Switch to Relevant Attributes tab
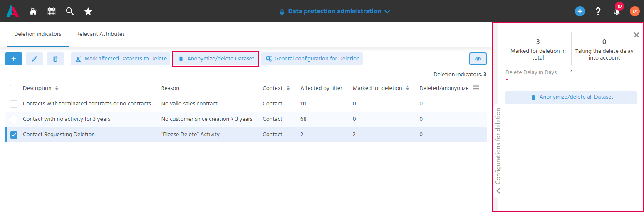Screen dimensions: 644x212 point(101,34)
